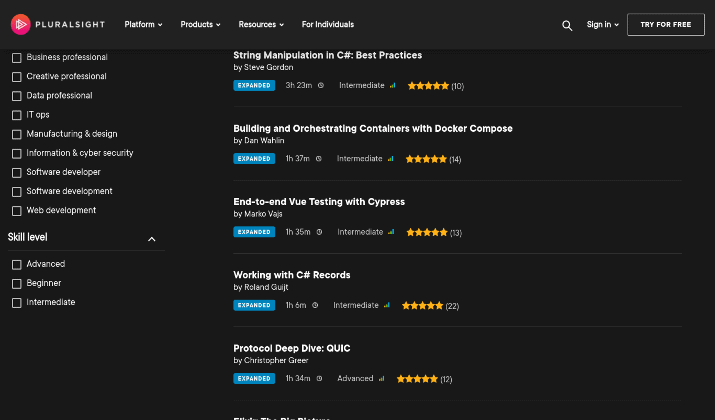
Task: Click star rating for Working with C# Records
Action: 422,306
